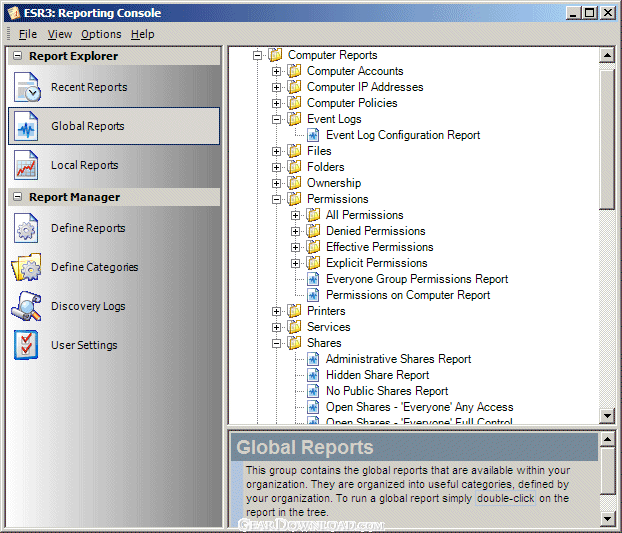
Task: Collapse the Computer Reports tree node
Action: (x=257, y=55)
